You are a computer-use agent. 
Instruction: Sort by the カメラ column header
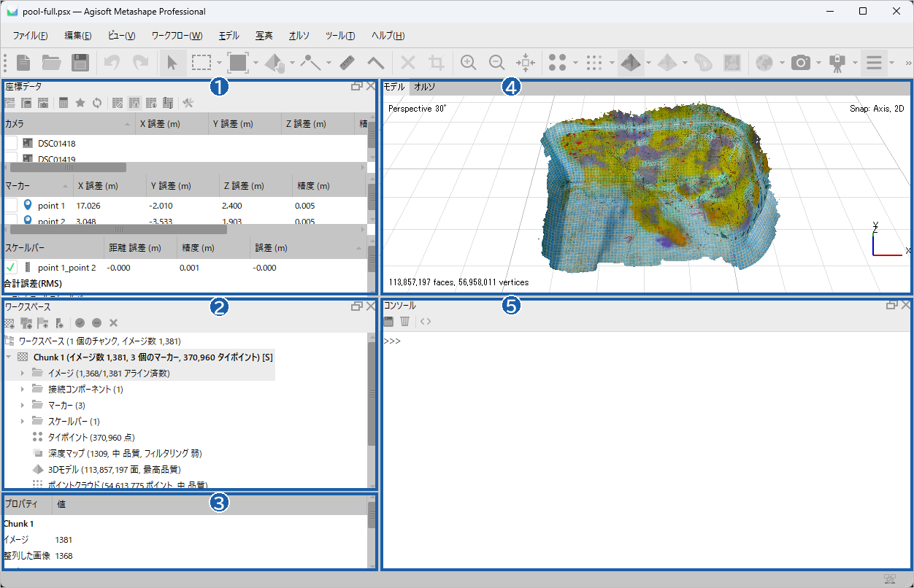point(69,124)
